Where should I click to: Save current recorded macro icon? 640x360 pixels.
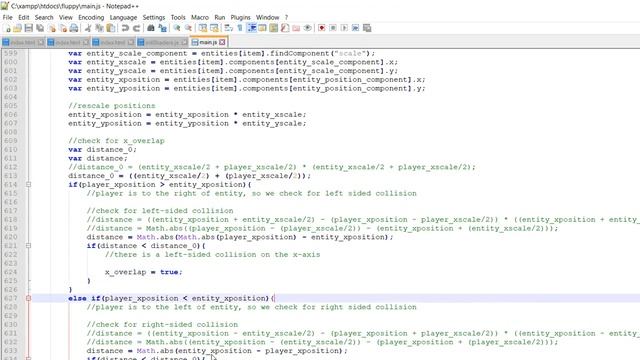point(367,28)
